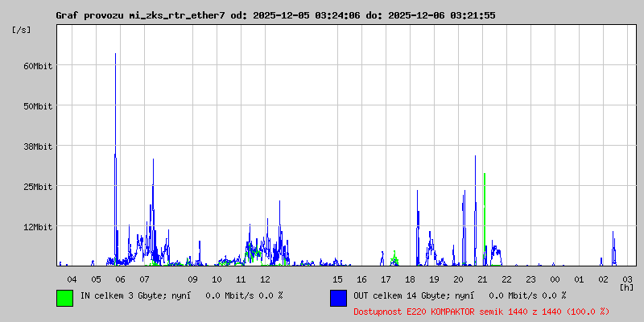Click the 60Mbit label on the y-axis
Image resolution: width=644 pixels, height=322 pixels.
tap(38, 66)
